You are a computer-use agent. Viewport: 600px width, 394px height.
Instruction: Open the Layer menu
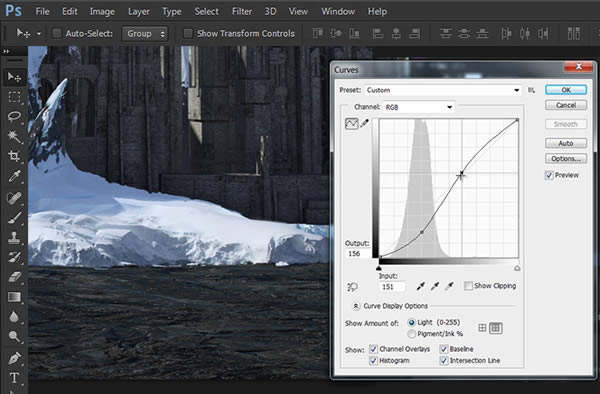click(x=139, y=11)
